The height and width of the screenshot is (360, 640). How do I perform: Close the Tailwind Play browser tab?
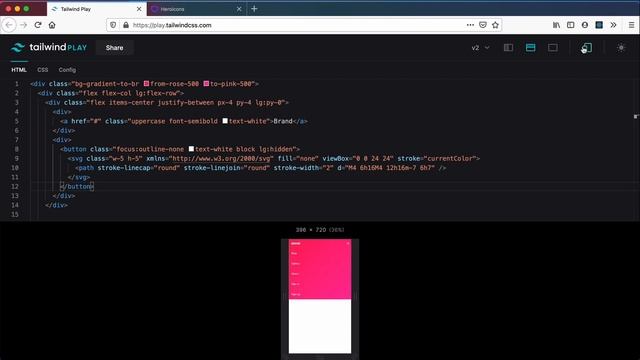coord(139,9)
